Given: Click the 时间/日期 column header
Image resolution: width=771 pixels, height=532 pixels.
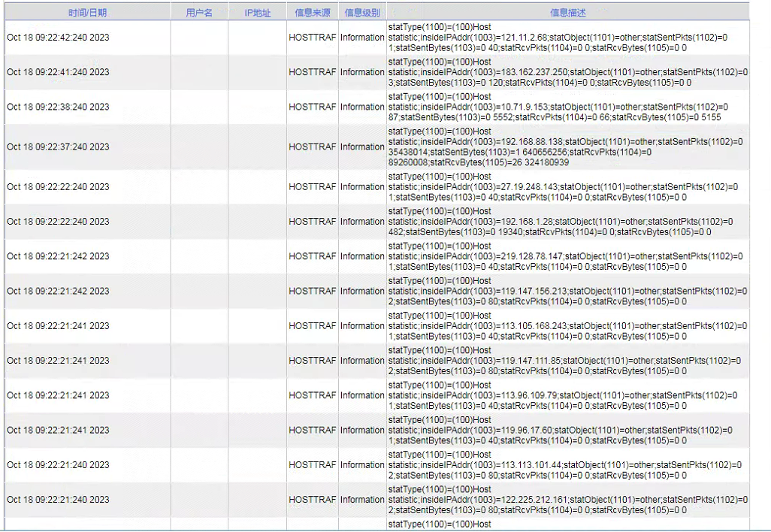Looking at the screenshot, I should (87, 13).
